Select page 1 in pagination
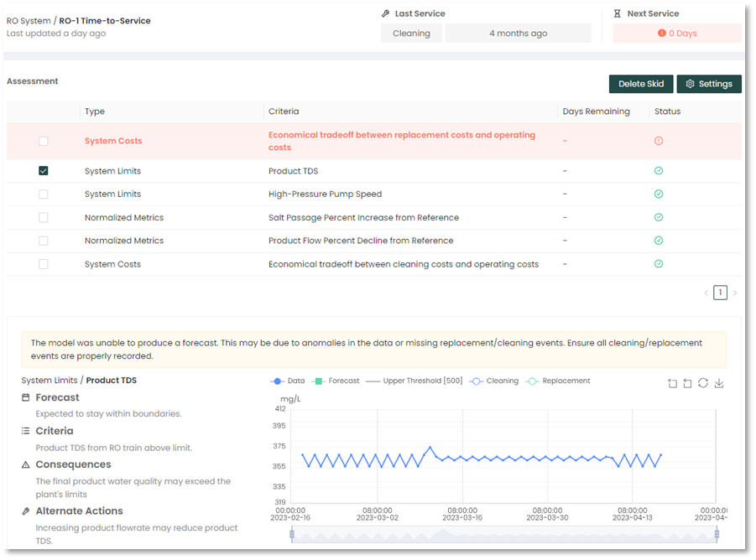This screenshot has height=560, width=756. tap(720, 293)
